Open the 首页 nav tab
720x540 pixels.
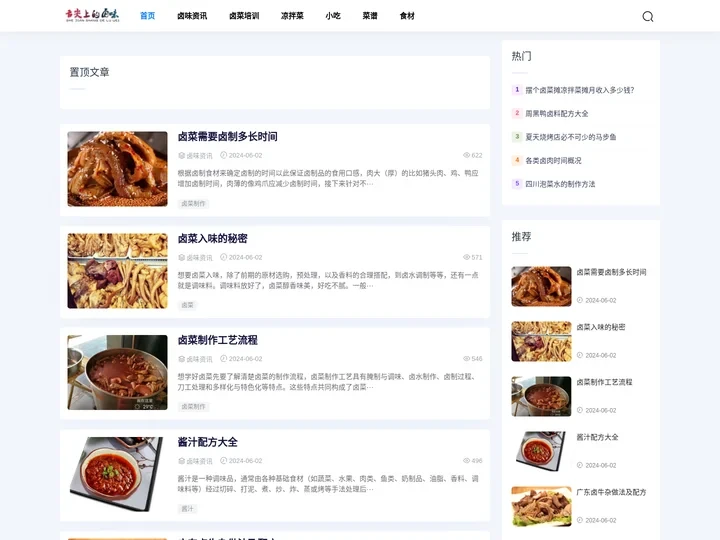(x=147, y=16)
